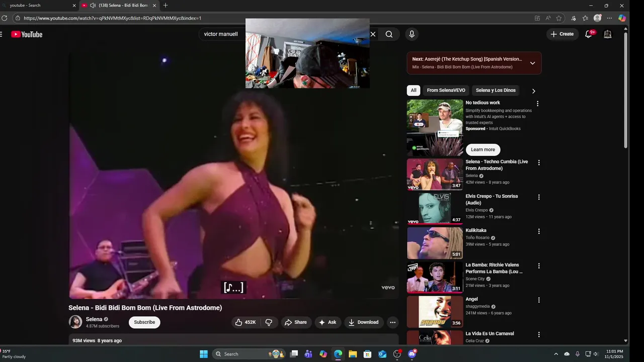Subscribe to Selena channel
644x362 pixels.
click(x=144, y=322)
